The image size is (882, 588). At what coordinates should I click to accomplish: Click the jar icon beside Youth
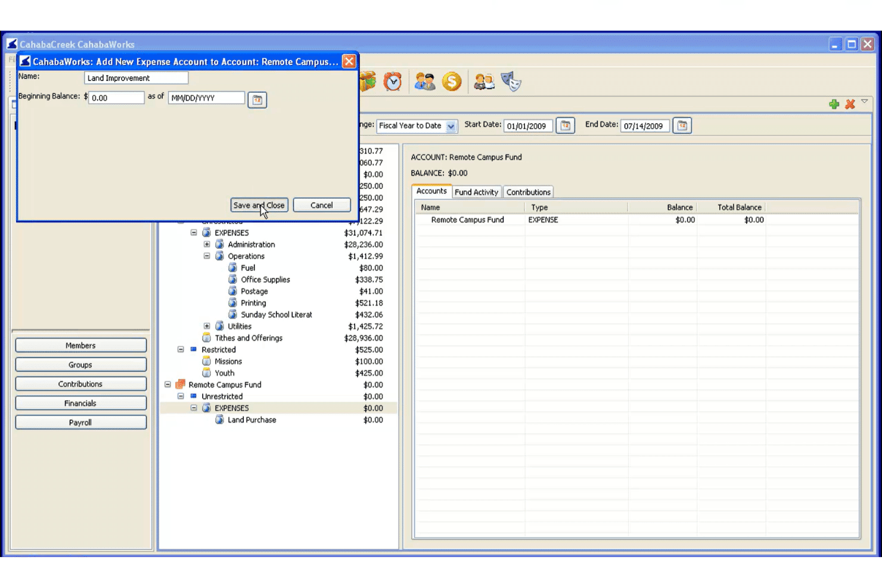[x=206, y=373]
